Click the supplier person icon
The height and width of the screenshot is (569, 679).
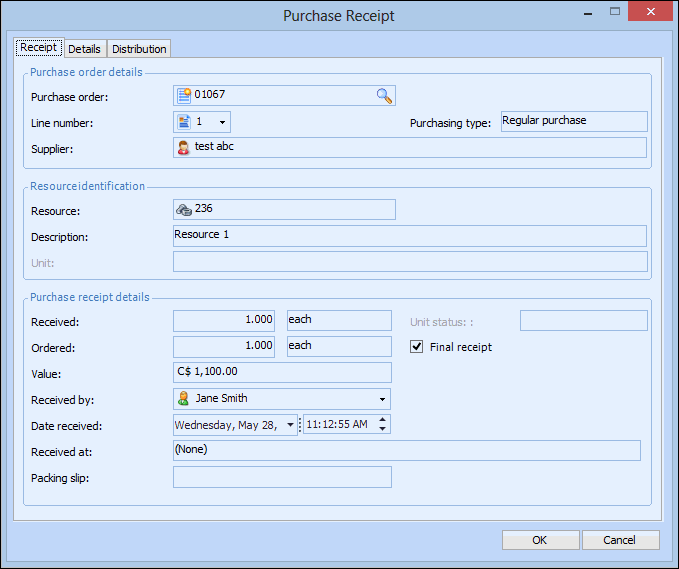point(184,147)
